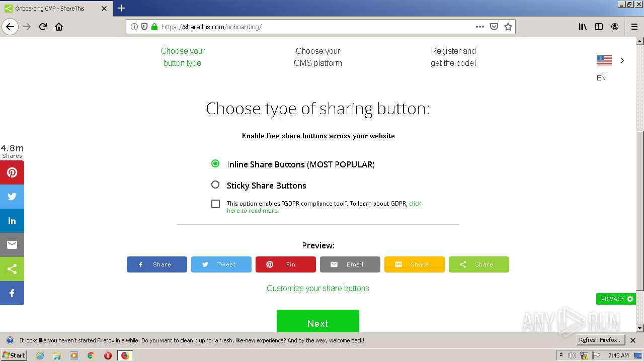Open Opera from the taskbar

(108, 355)
